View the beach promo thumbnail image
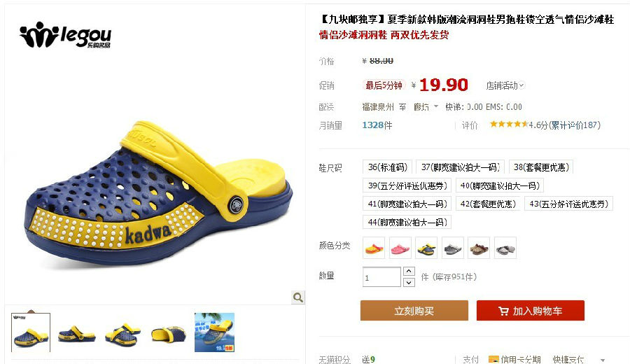This screenshot has width=630, height=364. click(x=215, y=332)
